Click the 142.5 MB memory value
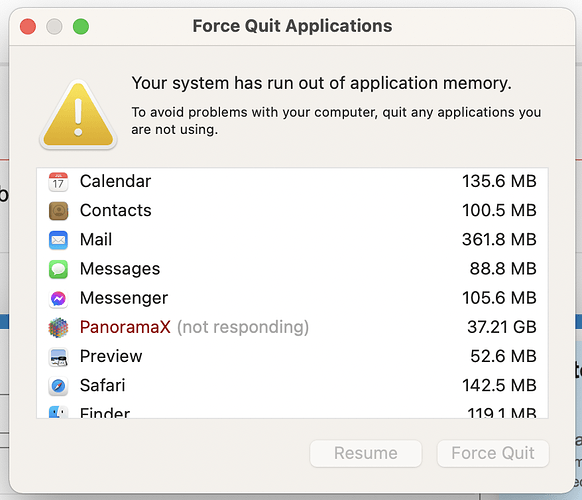This screenshot has height=500, width=582. [499, 385]
